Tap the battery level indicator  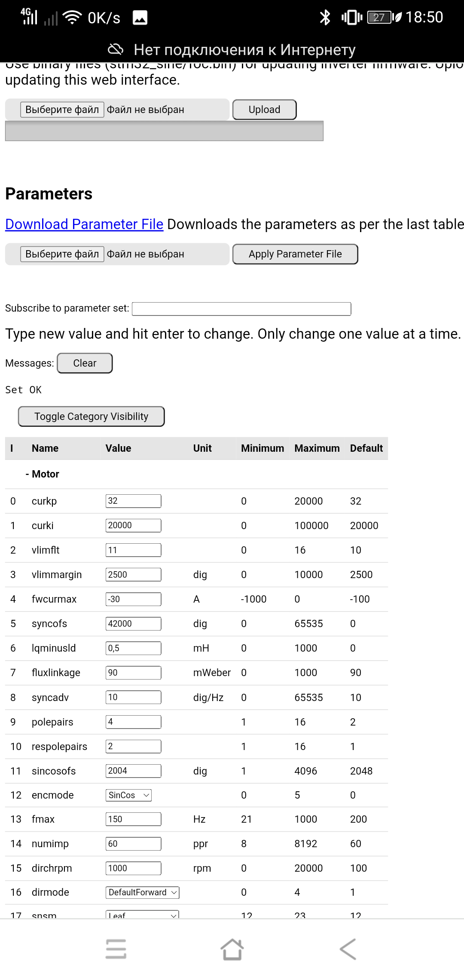click(x=379, y=18)
